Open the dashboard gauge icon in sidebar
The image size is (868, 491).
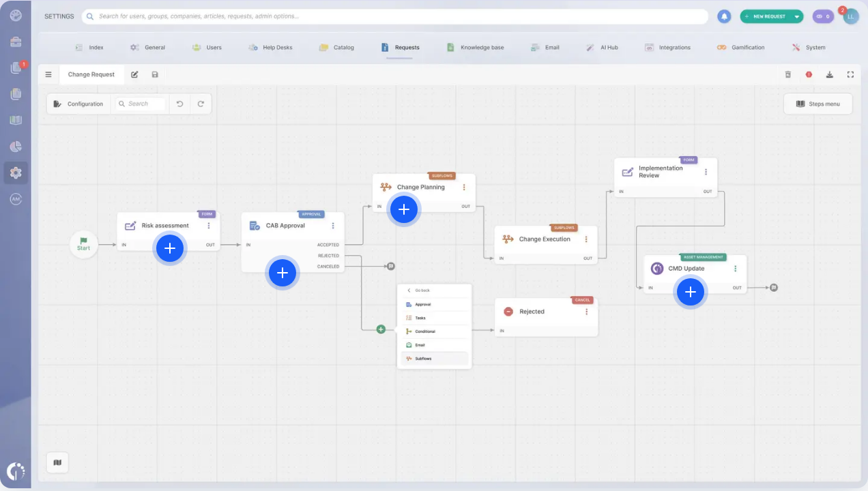point(16,15)
